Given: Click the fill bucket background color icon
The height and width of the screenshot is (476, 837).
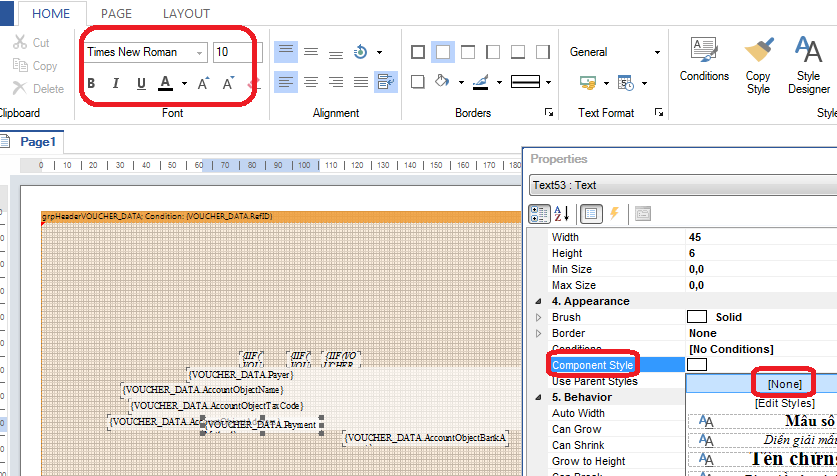Looking at the screenshot, I should pyautogui.click(x=442, y=82).
